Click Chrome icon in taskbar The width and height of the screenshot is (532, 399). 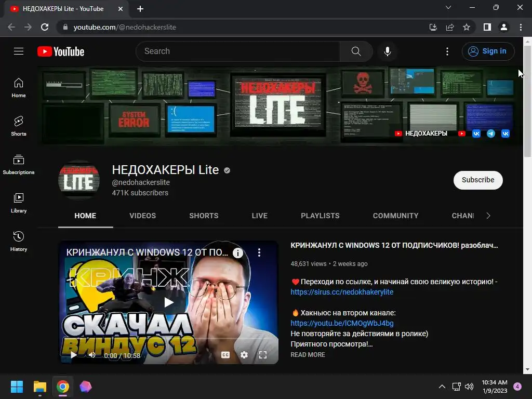[63, 387]
